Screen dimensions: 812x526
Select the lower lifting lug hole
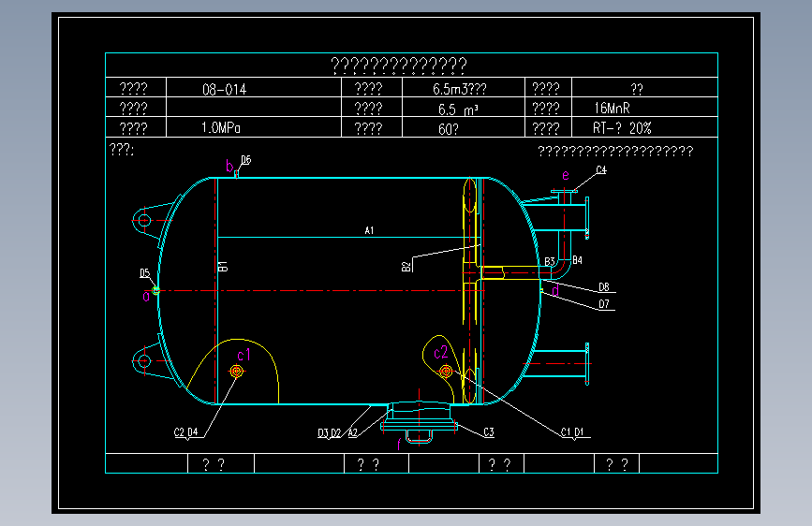(144, 361)
